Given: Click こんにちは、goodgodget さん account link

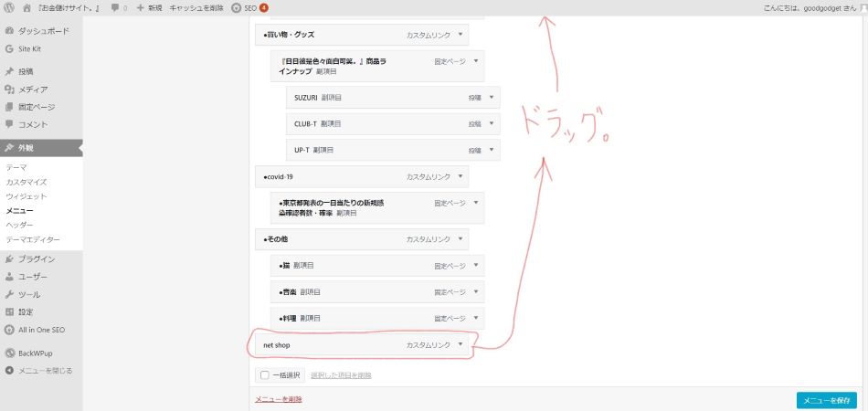Looking at the screenshot, I should pyautogui.click(x=810, y=7).
